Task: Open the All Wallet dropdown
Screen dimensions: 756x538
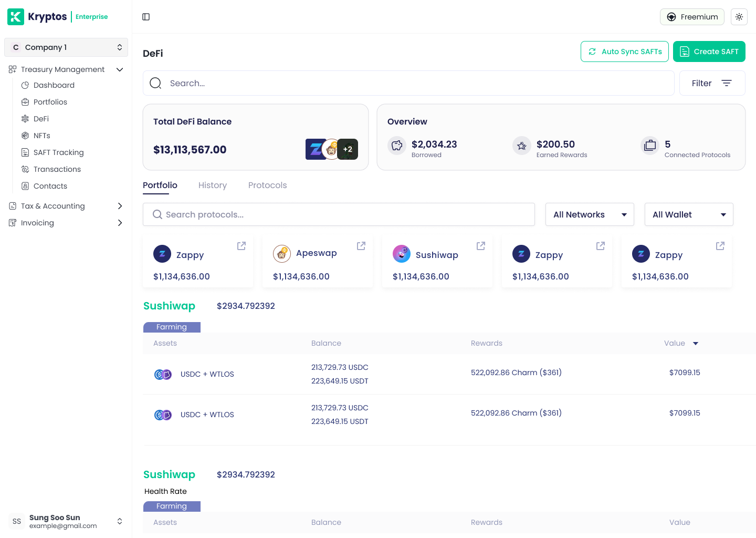Action: point(689,214)
